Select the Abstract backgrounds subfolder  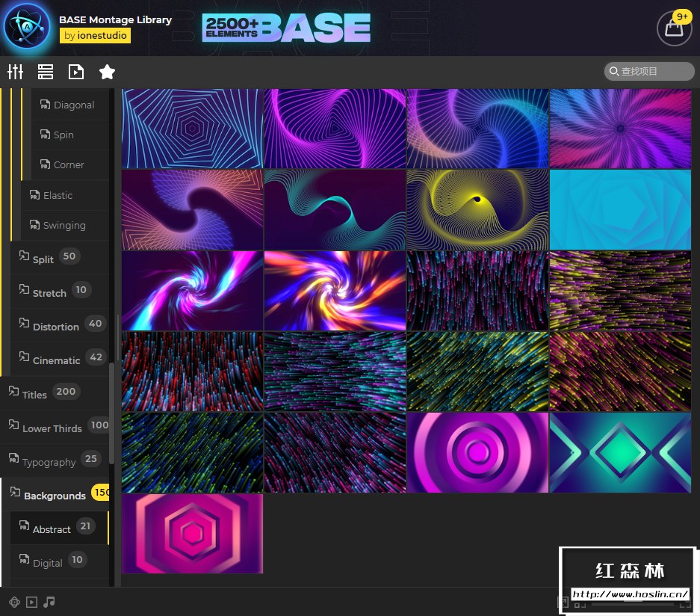click(60, 528)
